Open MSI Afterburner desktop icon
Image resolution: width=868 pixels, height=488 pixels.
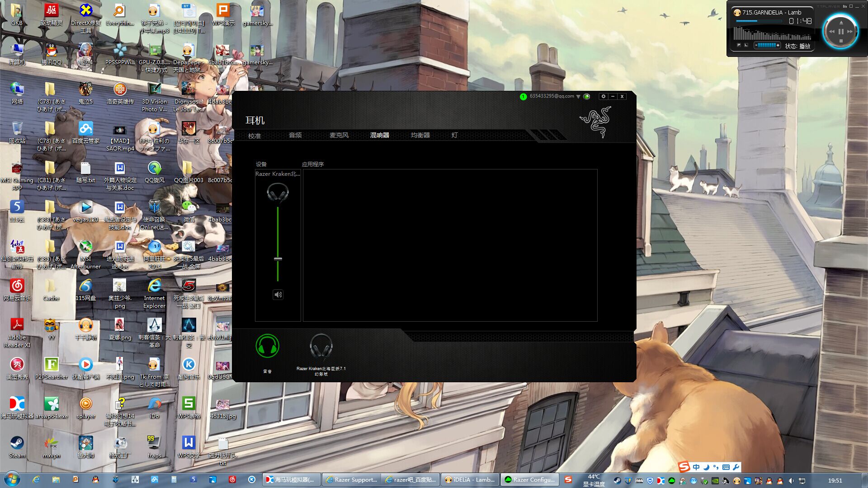pos(86,254)
